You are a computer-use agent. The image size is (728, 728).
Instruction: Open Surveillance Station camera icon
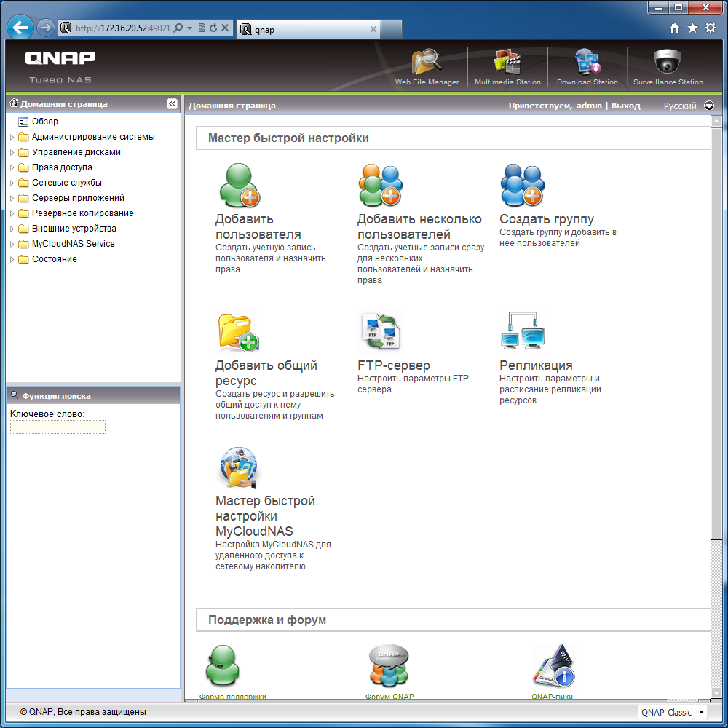click(x=667, y=62)
